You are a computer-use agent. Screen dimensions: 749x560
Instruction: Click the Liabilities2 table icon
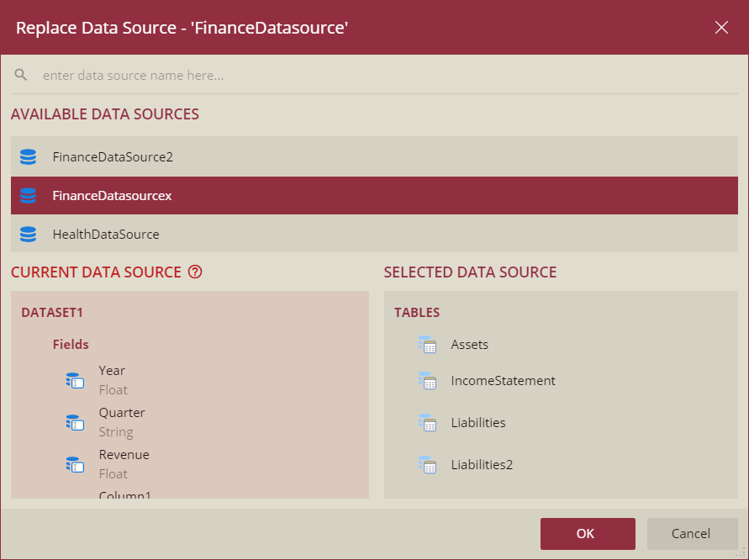click(x=428, y=465)
